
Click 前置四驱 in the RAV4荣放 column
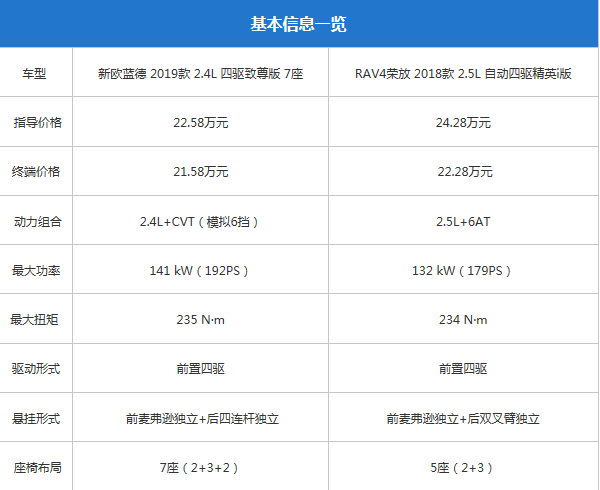[x=463, y=369]
